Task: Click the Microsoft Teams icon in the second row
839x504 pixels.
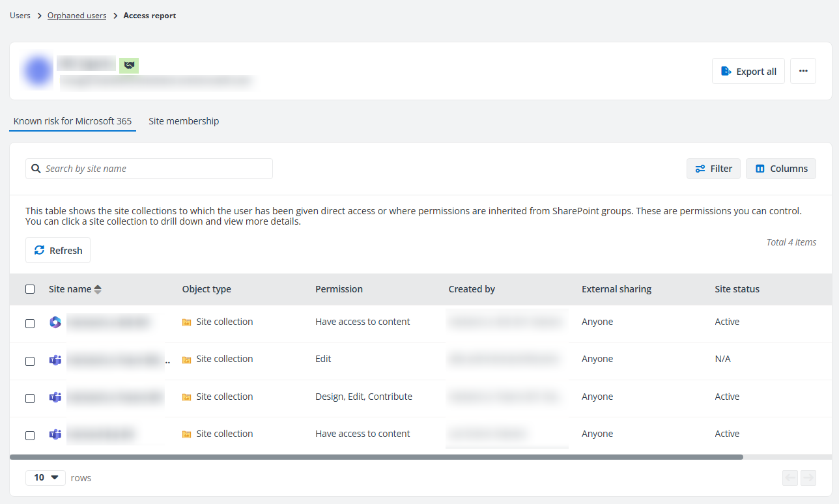Action: click(55, 360)
